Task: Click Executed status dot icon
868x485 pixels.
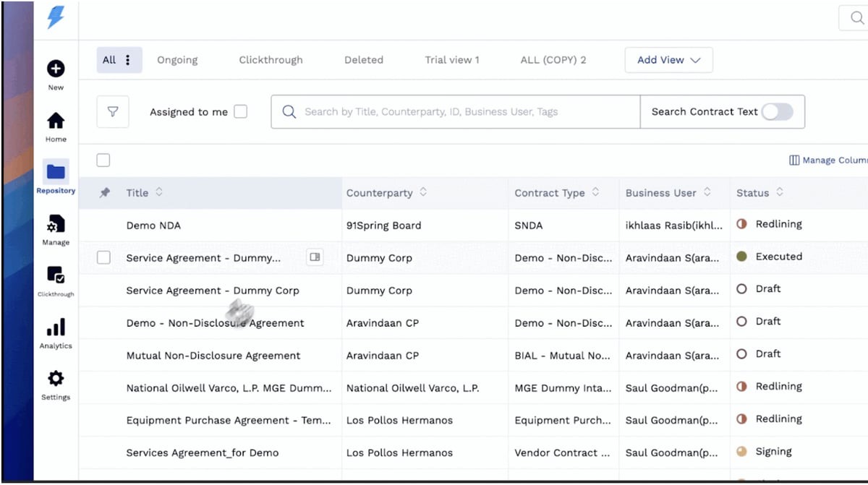Action: click(x=741, y=257)
